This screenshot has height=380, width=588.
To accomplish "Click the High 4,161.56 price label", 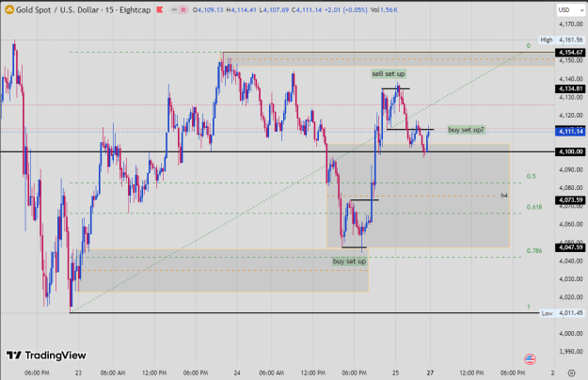I will (x=562, y=40).
